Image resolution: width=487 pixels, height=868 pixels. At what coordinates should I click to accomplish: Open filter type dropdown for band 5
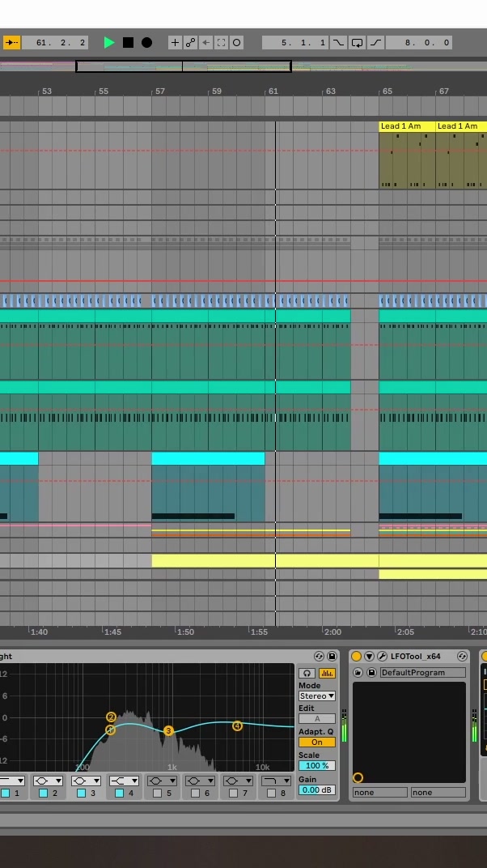(x=163, y=781)
